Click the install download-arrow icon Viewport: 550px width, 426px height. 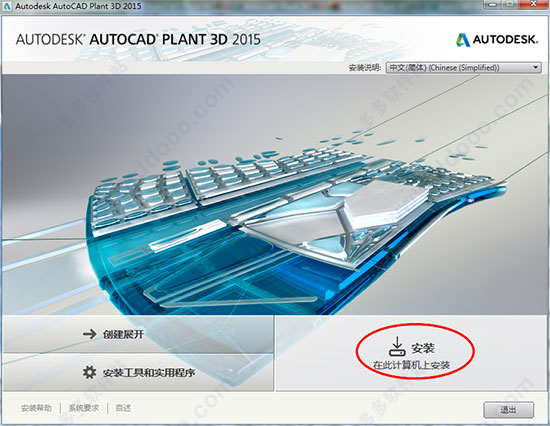[x=397, y=347]
